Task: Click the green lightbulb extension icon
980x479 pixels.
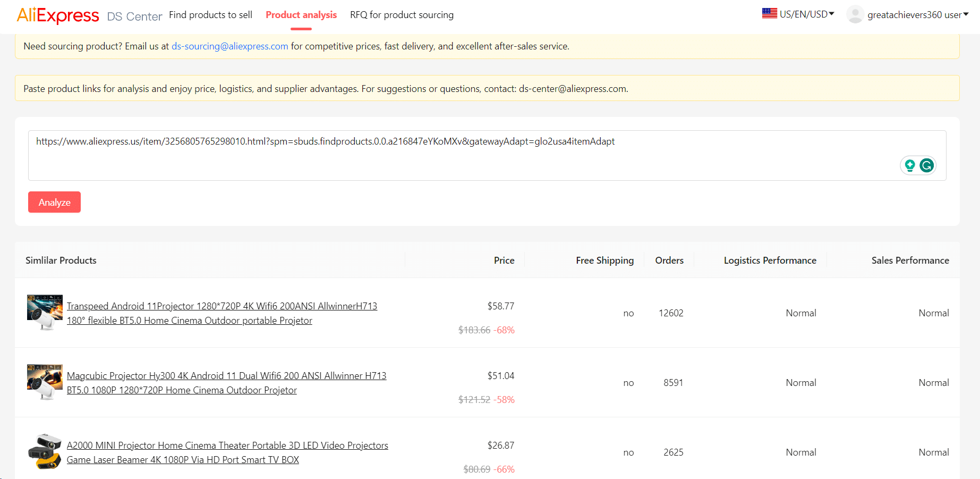Action: (910, 166)
